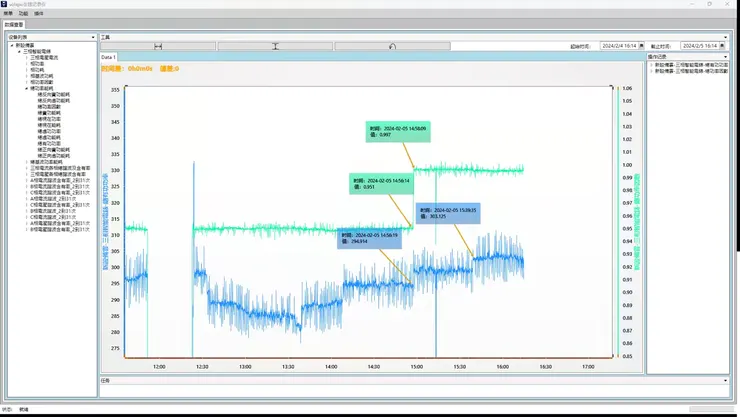740x417 pixels.
Task: Click the blue left Y-axis title
Action: (105, 221)
